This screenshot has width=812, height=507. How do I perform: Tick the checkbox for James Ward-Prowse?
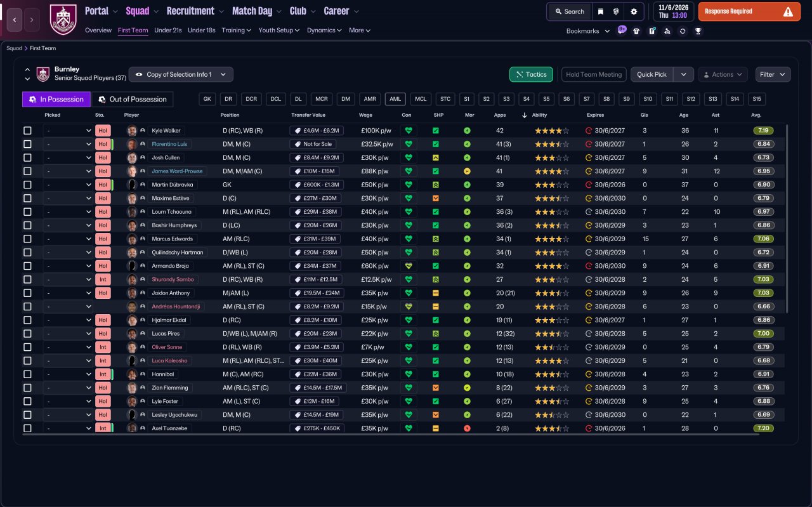tap(27, 171)
